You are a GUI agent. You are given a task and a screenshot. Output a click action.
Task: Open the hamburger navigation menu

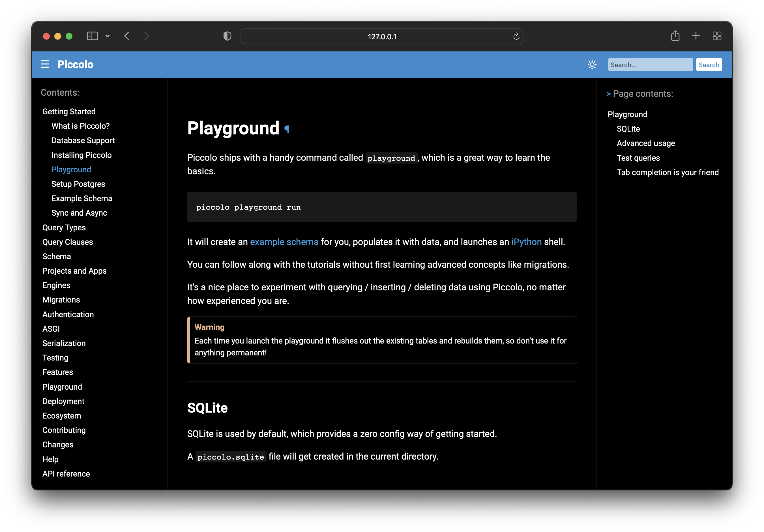(45, 64)
